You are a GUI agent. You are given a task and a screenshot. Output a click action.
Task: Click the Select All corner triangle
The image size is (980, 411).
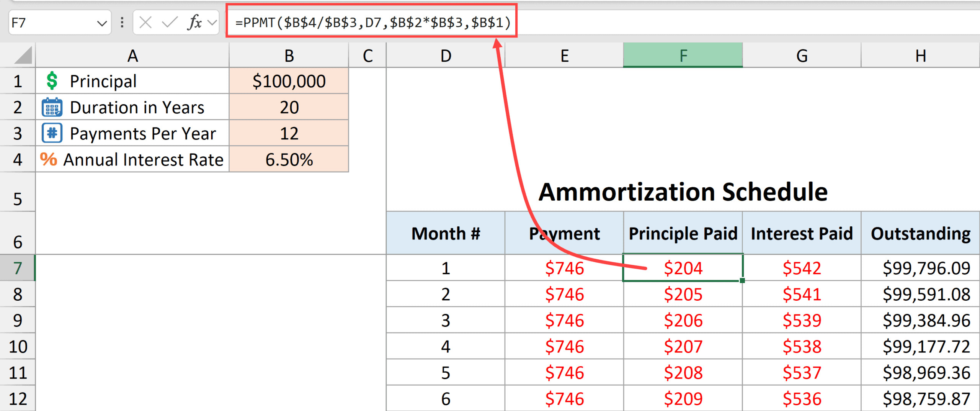tap(23, 56)
